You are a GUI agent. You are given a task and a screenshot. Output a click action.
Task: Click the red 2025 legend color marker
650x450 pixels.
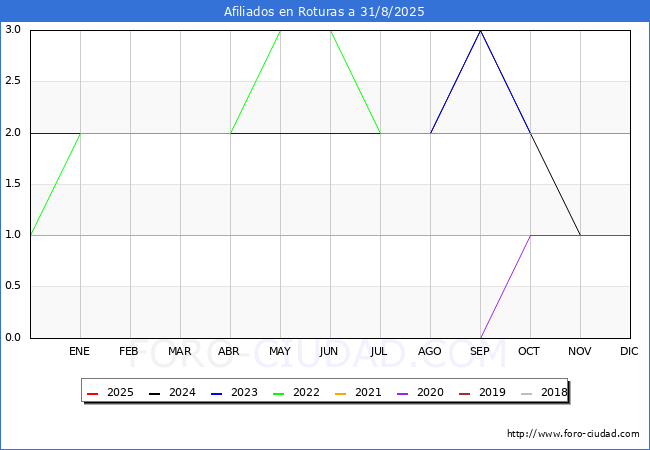click(92, 393)
